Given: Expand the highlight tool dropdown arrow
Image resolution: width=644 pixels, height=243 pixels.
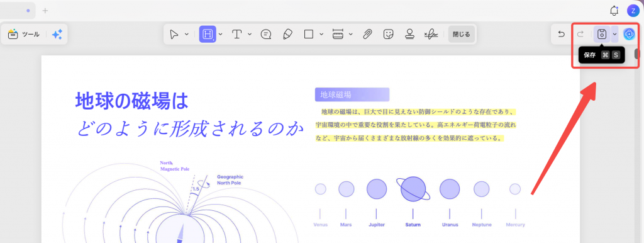Looking at the screenshot, I should (221, 34).
